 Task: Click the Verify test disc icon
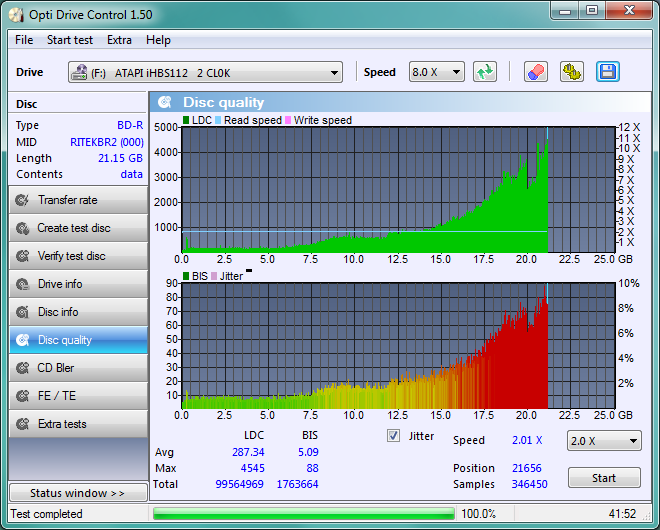[x=22, y=256]
